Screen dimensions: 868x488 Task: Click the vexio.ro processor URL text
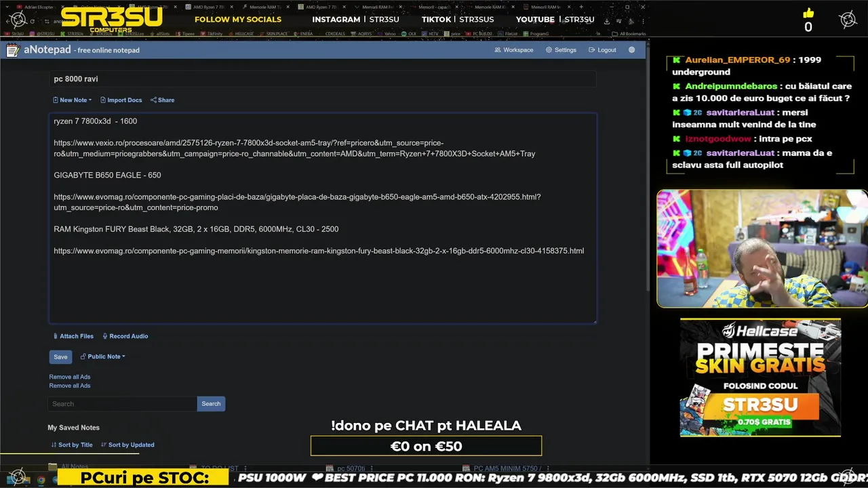[x=294, y=148]
